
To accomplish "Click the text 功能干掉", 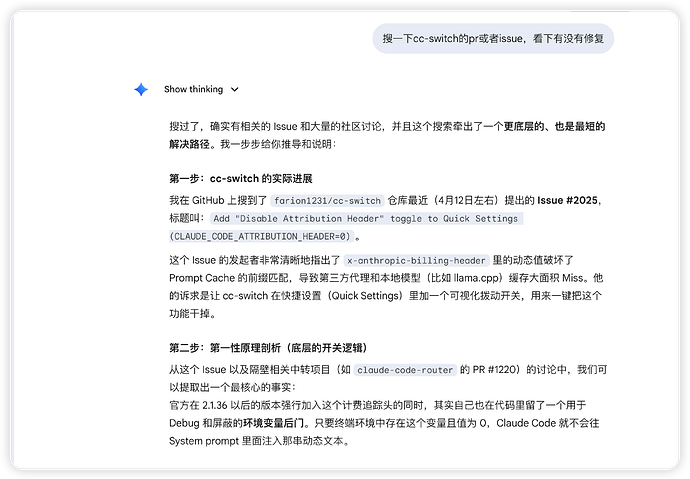I will (190, 314).
